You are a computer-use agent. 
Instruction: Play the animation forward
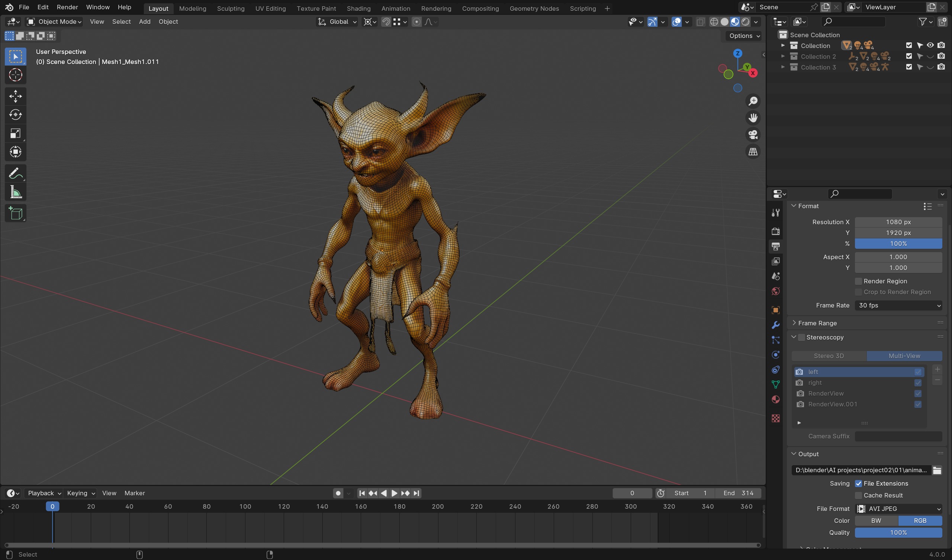[x=394, y=493]
